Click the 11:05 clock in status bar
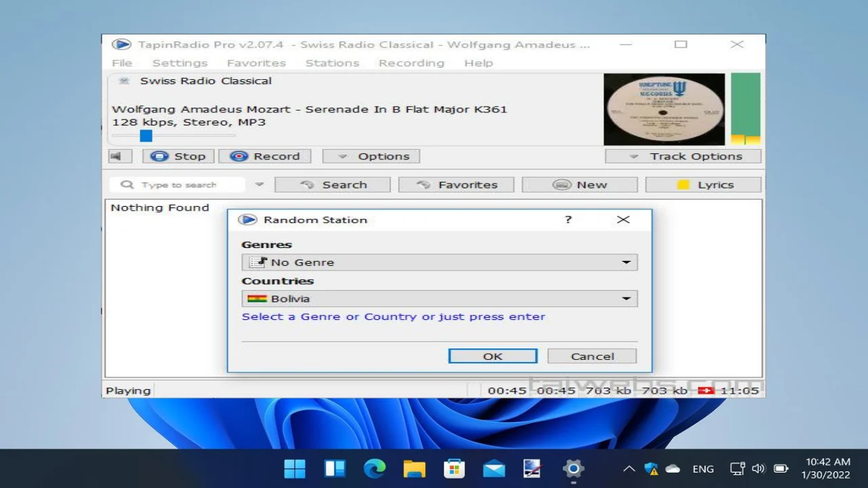Screen dimensions: 868x488 click(x=740, y=390)
